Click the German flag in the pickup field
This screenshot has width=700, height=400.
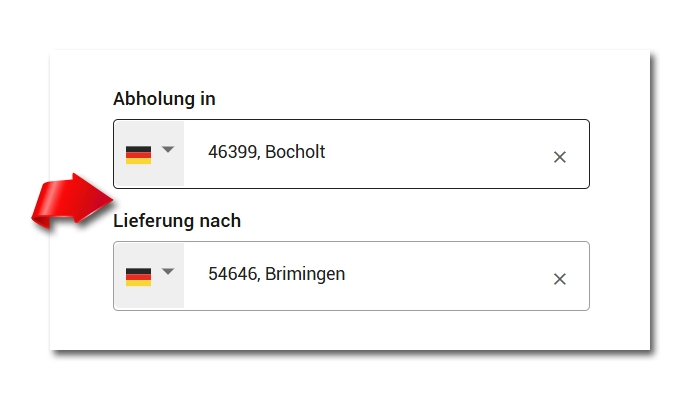[x=138, y=155]
